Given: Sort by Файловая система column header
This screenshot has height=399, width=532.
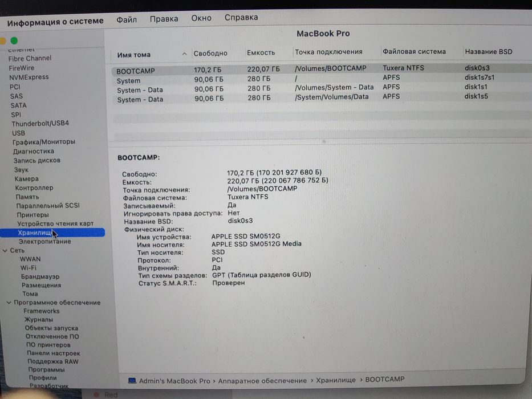Looking at the screenshot, I should [x=415, y=51].
